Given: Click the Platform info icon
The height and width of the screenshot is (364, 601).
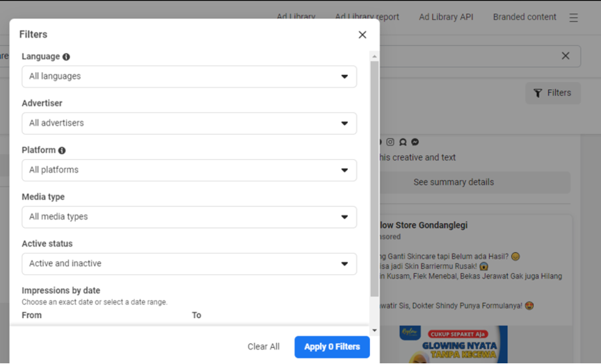Looking at the screenshot, I should click(62, 150).
